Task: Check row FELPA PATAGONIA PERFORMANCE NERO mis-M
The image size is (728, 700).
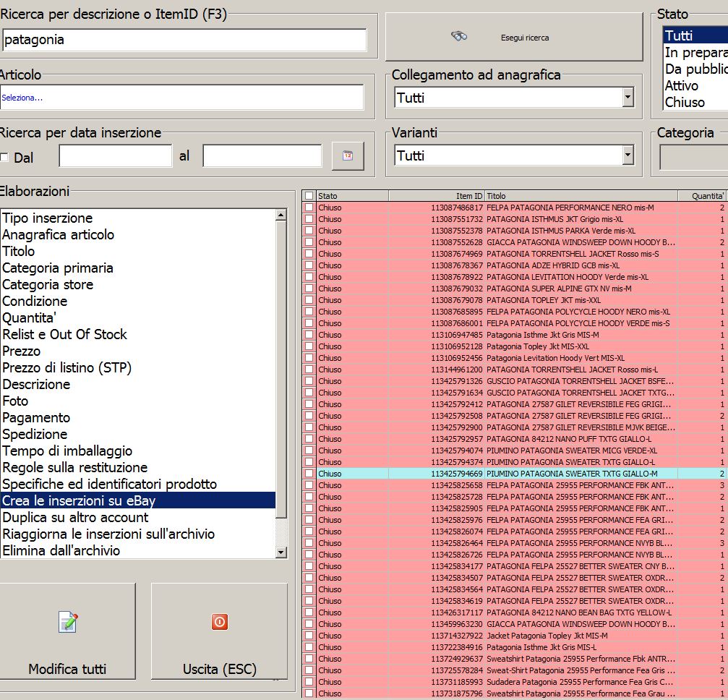Action: [309, 208]
